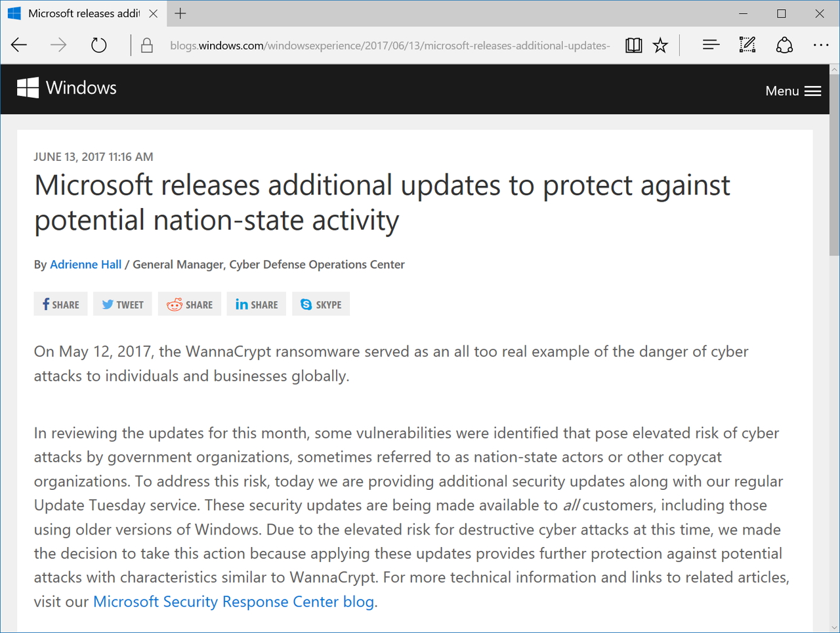Open the Menu hamburger in site header
The height and width of the screenshot is (633, 840).
(793, 91)
